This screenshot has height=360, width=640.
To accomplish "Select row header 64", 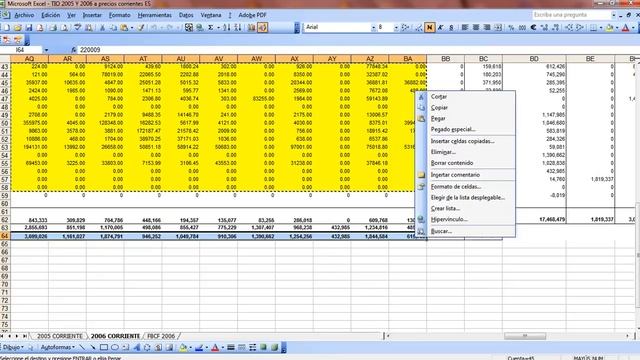I will (x=5, y=236).
